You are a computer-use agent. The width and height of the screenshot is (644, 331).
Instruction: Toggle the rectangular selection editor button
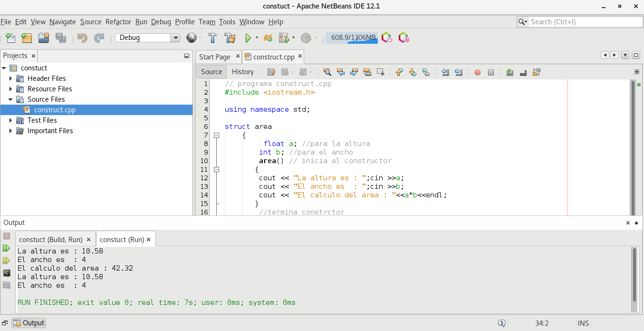[380, 72]
